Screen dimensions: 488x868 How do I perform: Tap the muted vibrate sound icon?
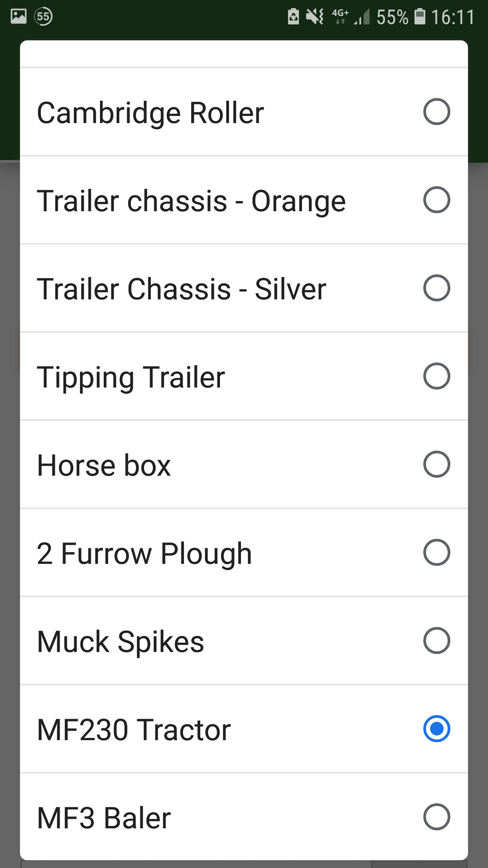[x=314, y=16]
